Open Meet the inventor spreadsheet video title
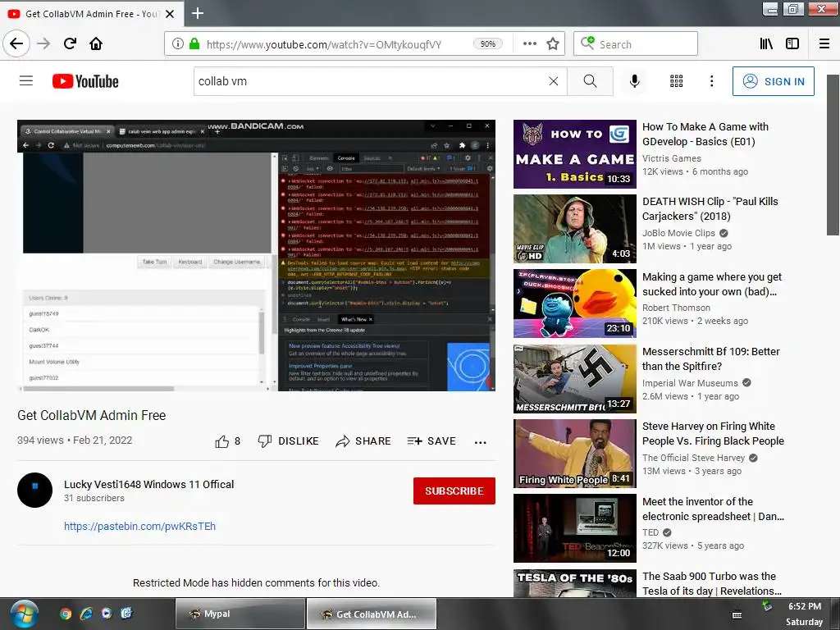The width and height of the screenshot is (840, 630). tap(713, 509)
